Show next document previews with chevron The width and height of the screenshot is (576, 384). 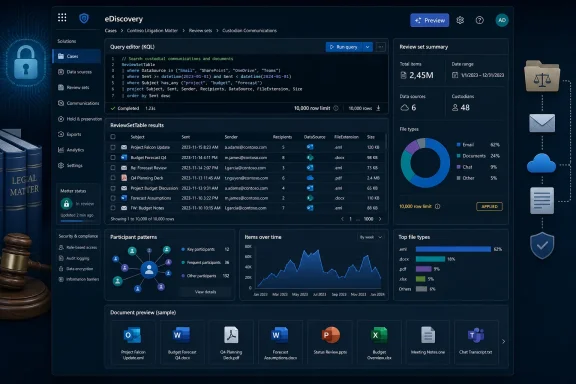(503, 341)
